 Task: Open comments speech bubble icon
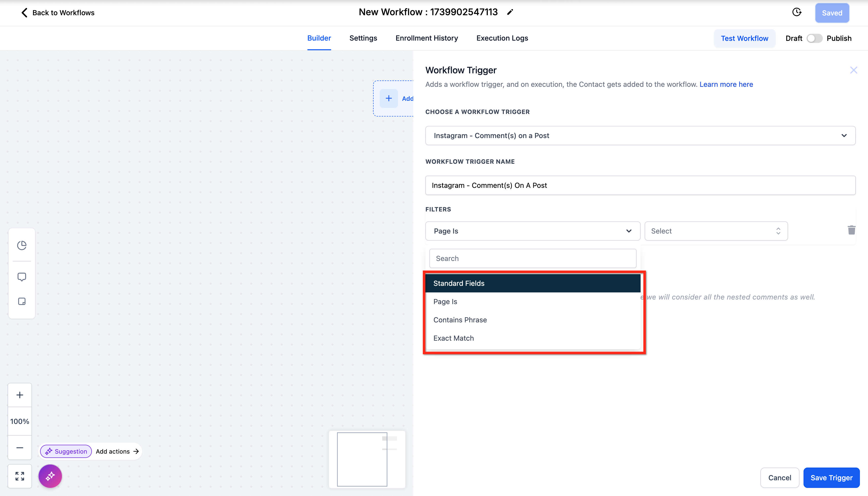coord(22,277)
